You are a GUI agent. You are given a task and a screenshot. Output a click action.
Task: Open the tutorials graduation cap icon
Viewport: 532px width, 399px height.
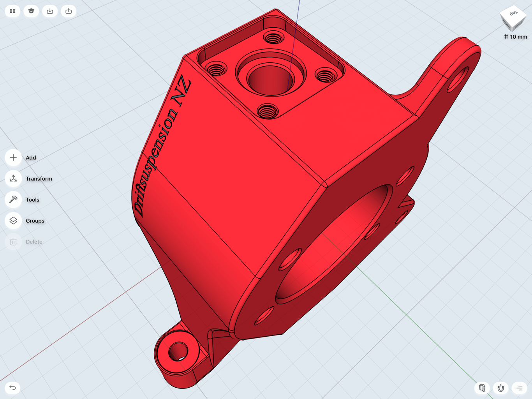pyautogui.click(x=31, y=11)
